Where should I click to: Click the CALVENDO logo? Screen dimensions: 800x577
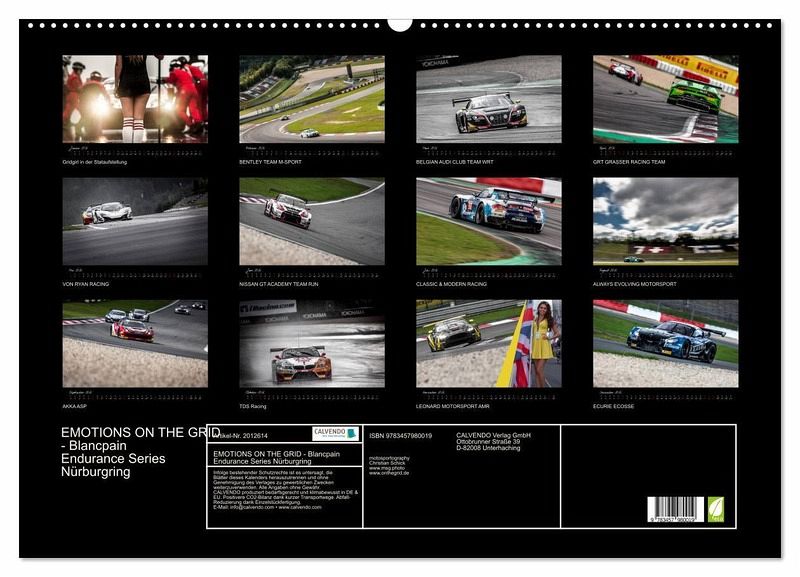[x=335, y=434]
